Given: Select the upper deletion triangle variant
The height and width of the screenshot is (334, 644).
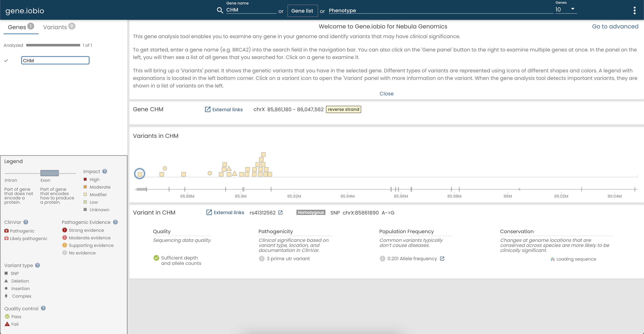Looking at the screenshot, I should point(229,168).
